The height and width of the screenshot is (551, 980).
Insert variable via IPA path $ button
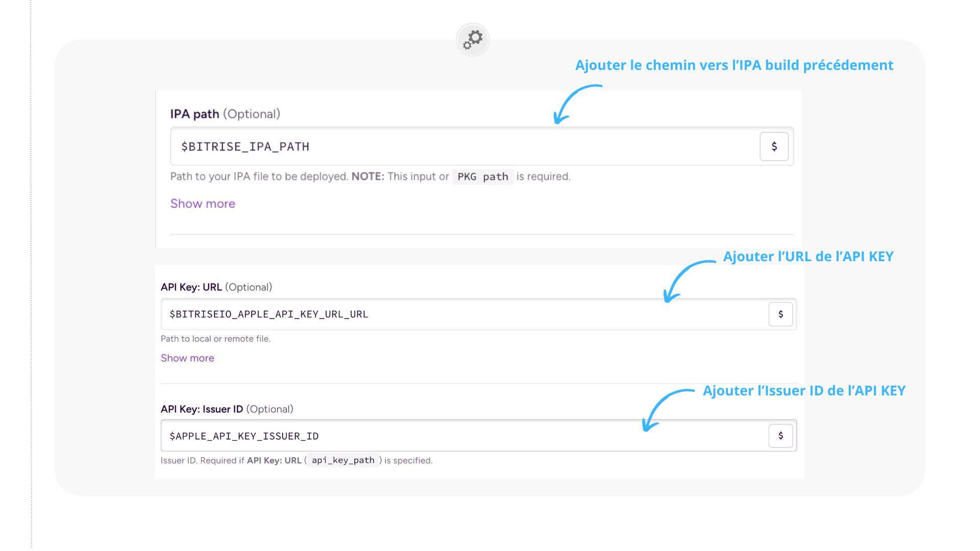coord(774,146)
